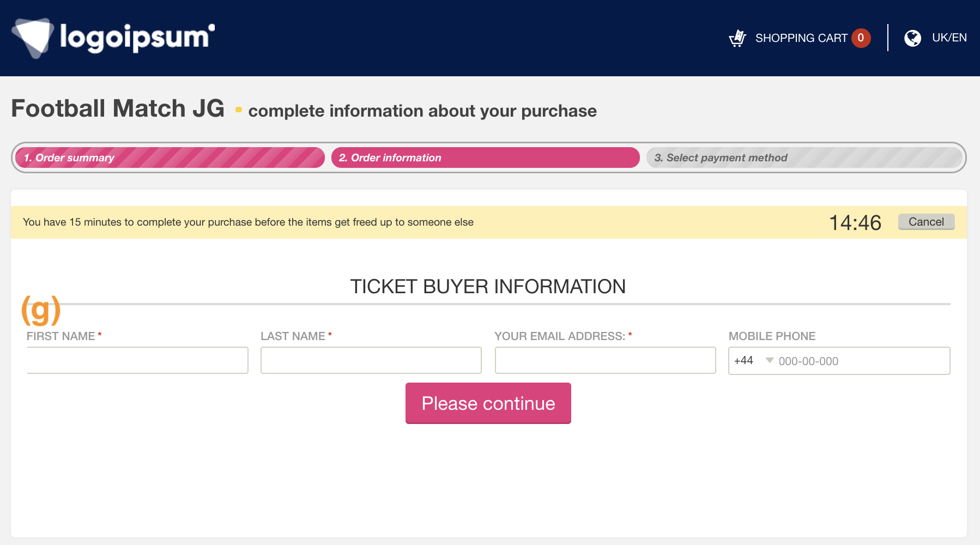Click the yellow dot beside Football Match JG
Screen dimensions: 980x545
click(x=239, y=110)
